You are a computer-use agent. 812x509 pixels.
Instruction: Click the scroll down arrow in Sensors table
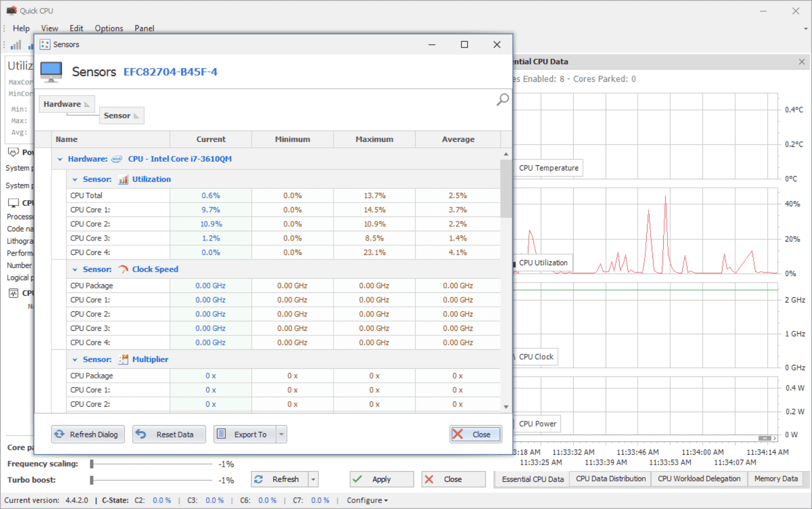(506, 407)
